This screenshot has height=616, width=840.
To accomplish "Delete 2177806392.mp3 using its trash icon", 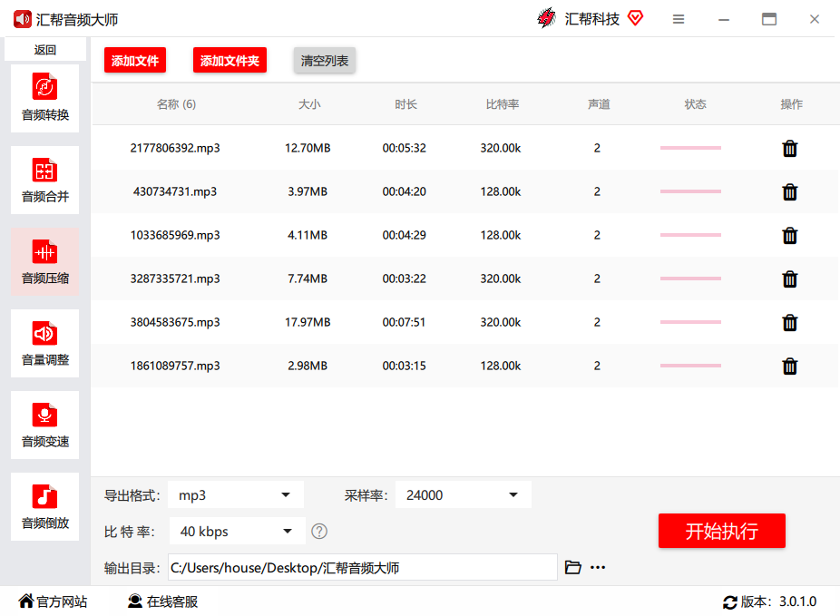I will [789, 149].
